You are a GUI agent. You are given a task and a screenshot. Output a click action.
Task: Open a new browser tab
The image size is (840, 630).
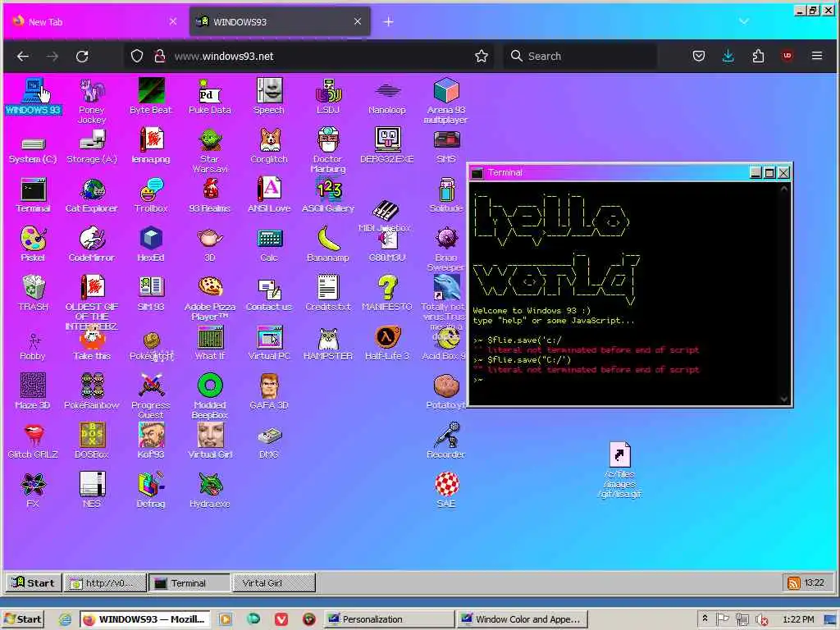[389, 22]
